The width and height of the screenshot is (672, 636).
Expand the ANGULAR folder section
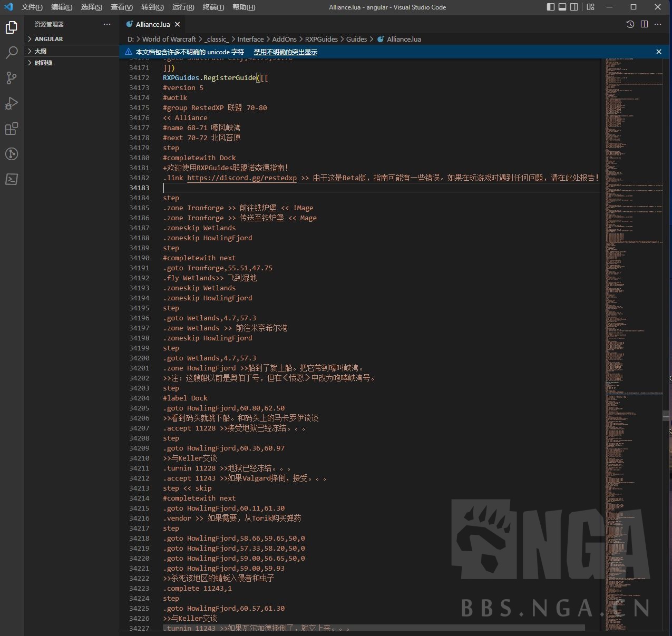[x=48, y=39]
